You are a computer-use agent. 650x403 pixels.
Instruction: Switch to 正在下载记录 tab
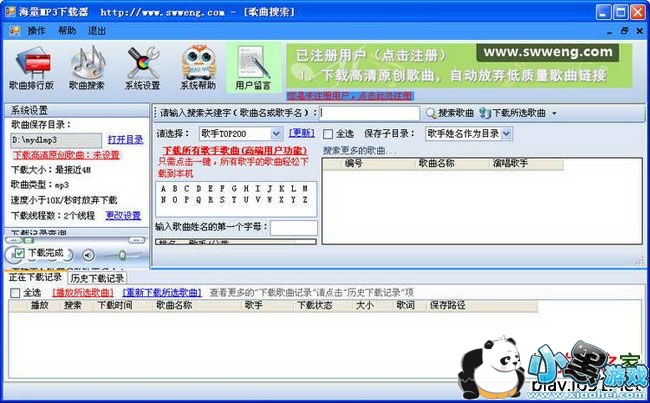click(35, 277)
